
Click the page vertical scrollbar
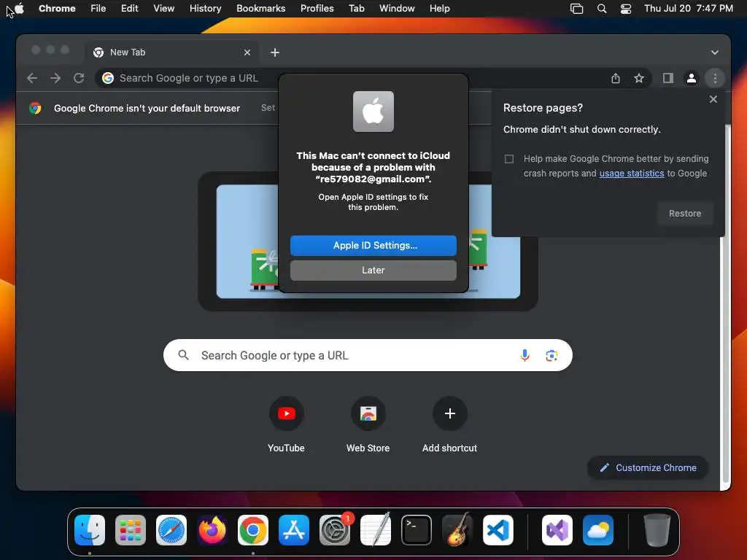[726, 305]
